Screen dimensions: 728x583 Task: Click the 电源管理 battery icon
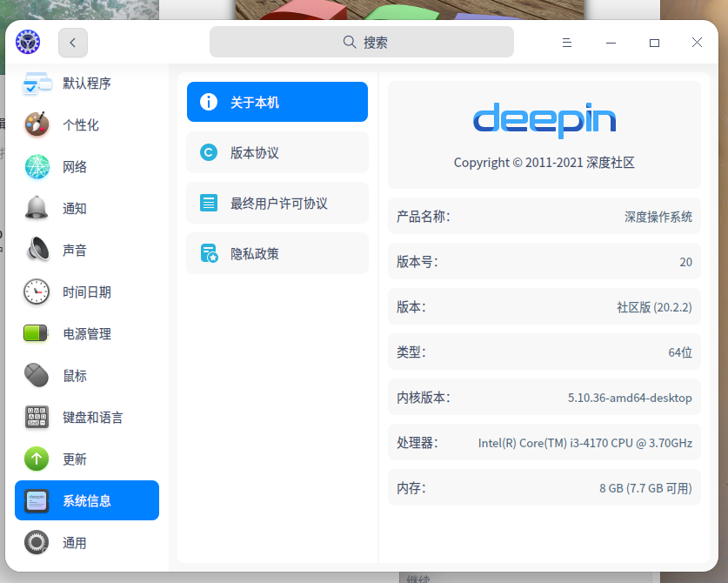(37, 333)
